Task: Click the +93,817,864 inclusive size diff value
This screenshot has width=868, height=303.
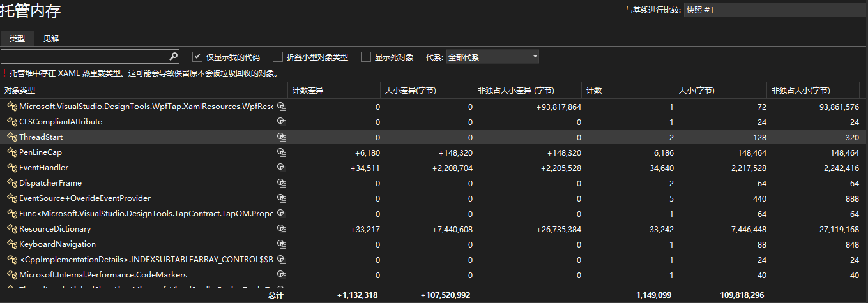Action: pos(558,107)
